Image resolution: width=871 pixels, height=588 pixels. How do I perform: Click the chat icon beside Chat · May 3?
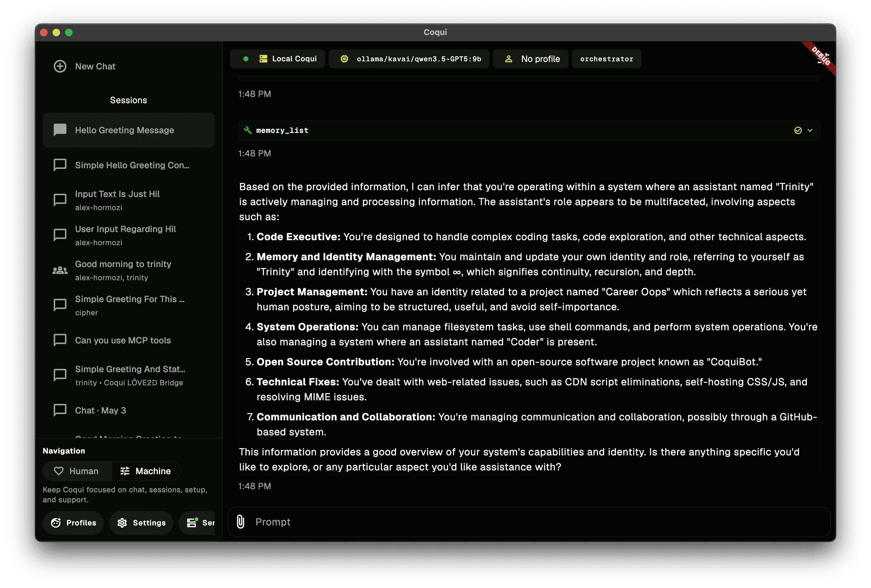[60, 410]
